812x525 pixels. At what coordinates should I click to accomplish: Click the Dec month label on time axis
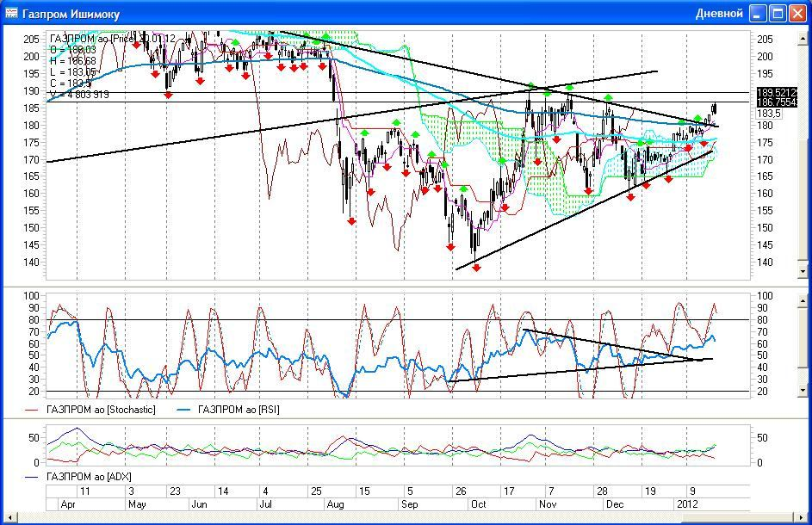[x=615, y=504]
